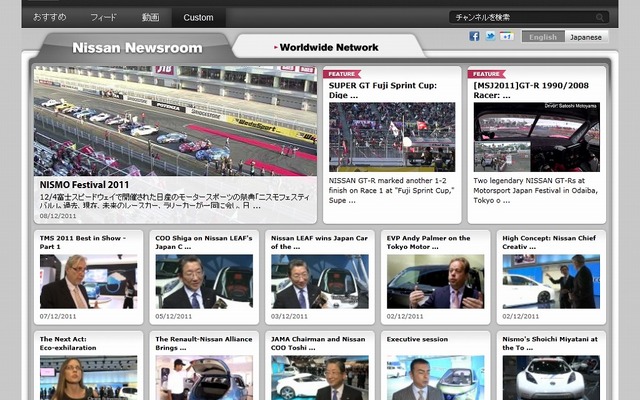Click the 08/12/2011 date under NISMO Festival
The width and height of the screenshot is (640, 400).
click(x=58, y=216)
